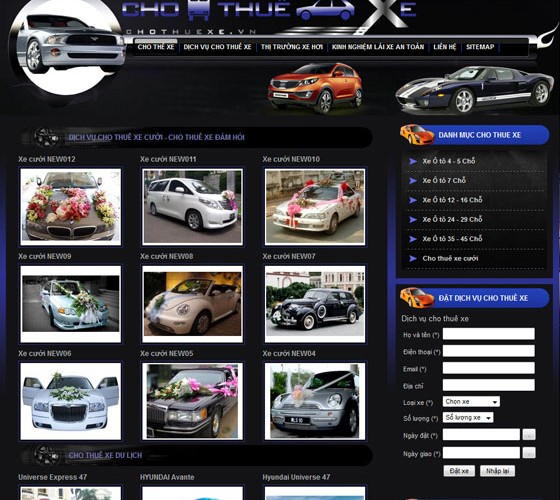
Task: Open the Xe Ô tô 4 - 5 Chỗ category
Action: coord(449,161)
